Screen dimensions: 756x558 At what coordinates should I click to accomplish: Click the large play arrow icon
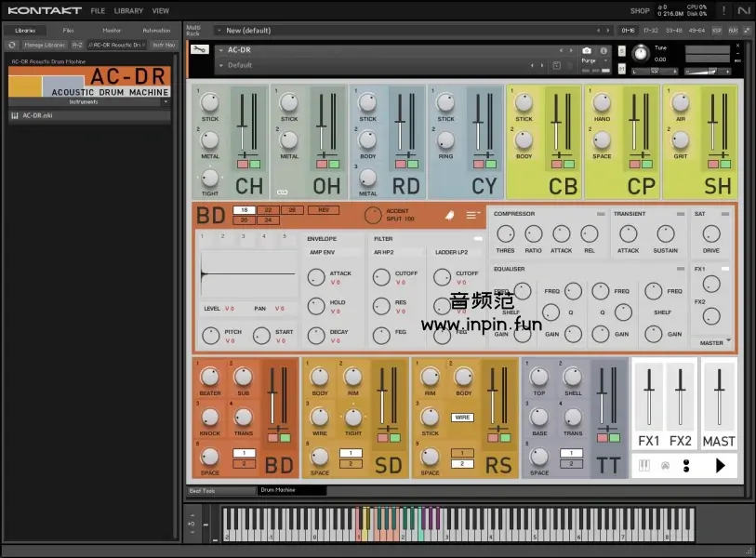tap(720, 466)
